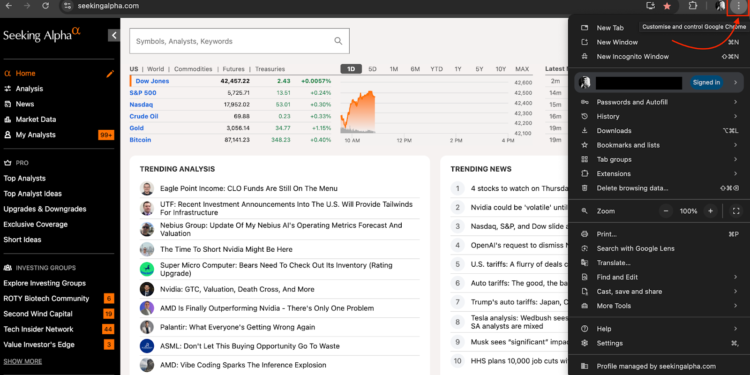Open Top Analyst Ideas sidebar link
750x375 pixels.
[33, 194]
